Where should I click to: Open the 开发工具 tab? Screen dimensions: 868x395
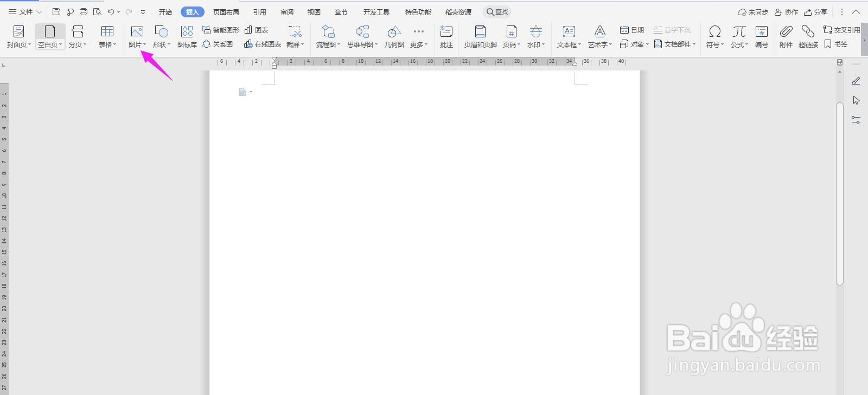pyautogui.click(x=376, y=12)
